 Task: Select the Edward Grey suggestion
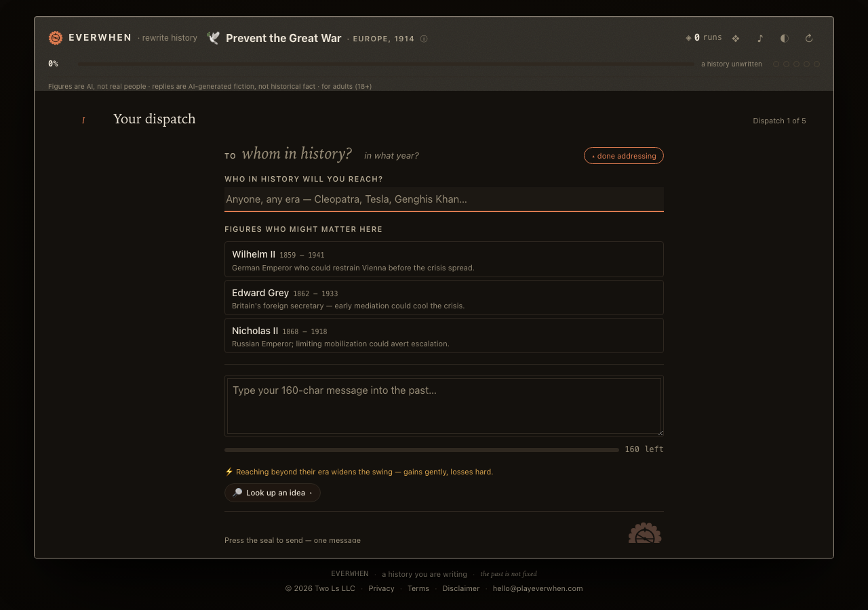click(x=444, y=298)
